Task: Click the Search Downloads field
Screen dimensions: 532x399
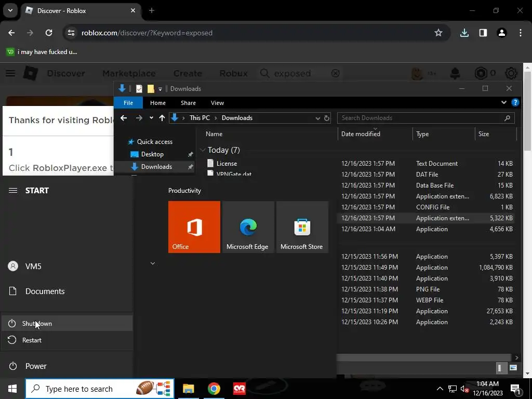Action: click(x=426, y=118)
